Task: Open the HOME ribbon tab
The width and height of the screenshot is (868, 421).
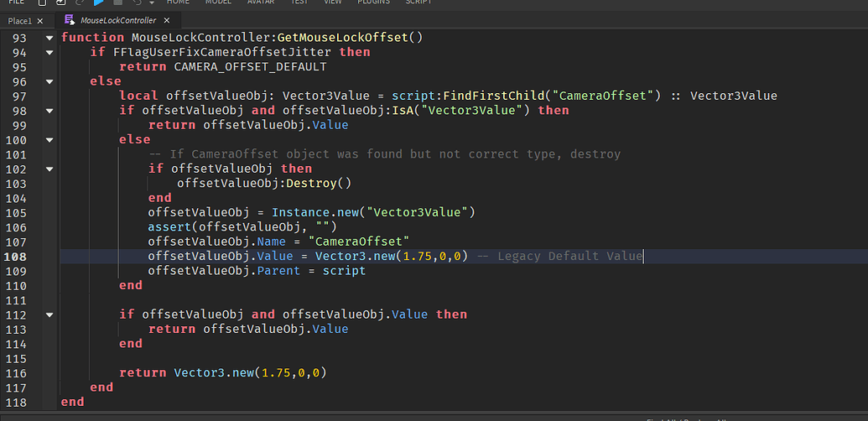Action: tap(179, 2)
